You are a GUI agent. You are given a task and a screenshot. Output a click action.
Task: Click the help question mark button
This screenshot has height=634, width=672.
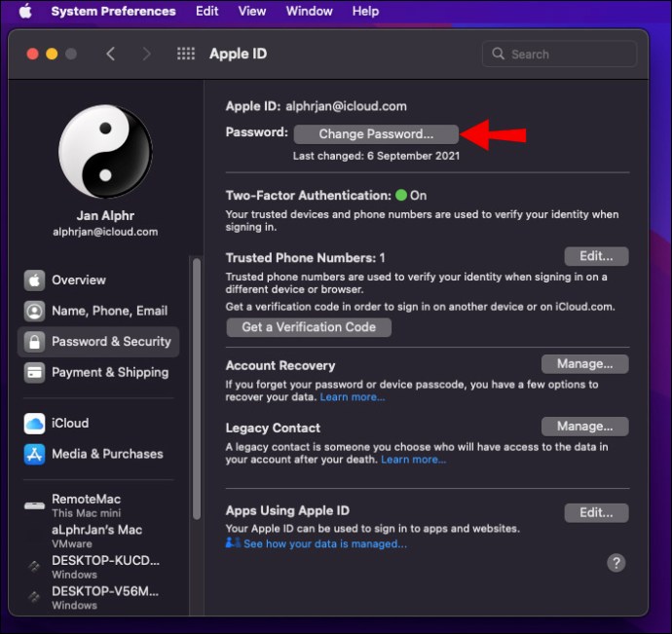click(x=616, y=563)
